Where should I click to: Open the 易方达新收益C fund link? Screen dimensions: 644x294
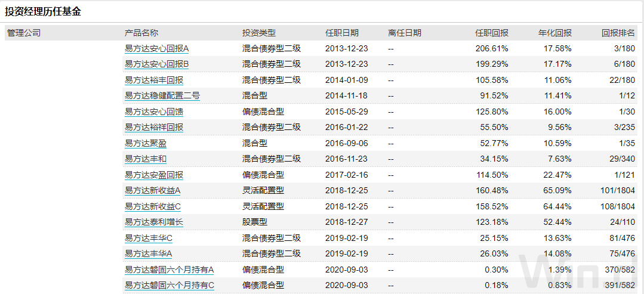click(x=153, y=206)
